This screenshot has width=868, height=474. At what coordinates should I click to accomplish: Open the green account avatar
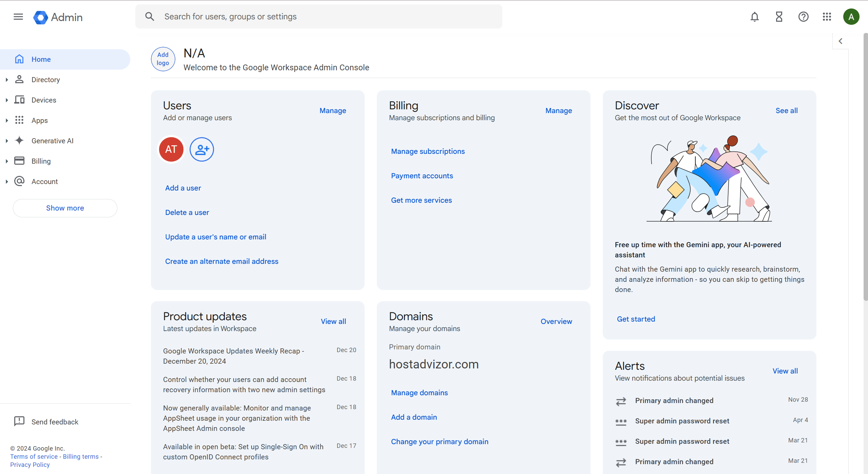(x=851, y=17)
